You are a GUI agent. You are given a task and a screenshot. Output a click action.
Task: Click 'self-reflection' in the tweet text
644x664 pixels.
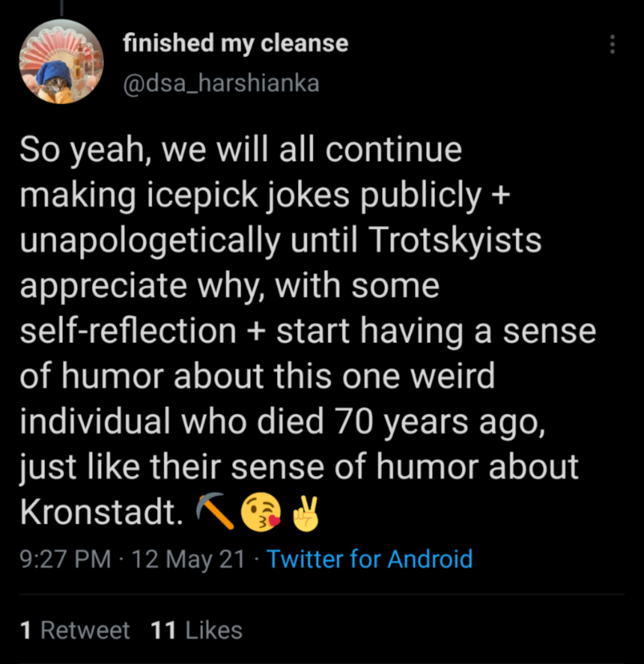pyautogui.click(x=128, y=331)
